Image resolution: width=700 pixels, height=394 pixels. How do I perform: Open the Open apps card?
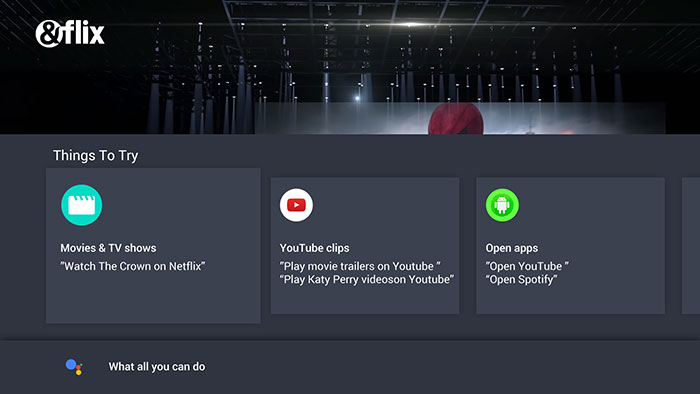(571, 246)
